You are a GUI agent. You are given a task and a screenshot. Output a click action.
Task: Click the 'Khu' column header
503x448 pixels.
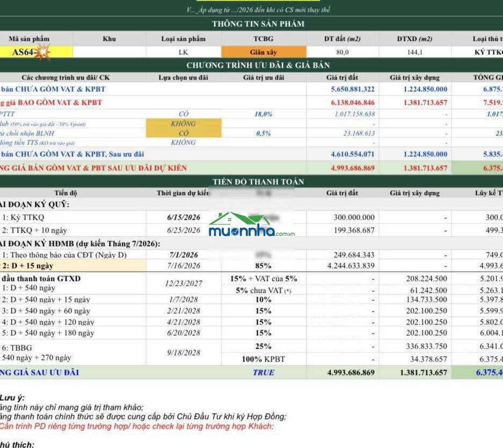[x=109, y=39]
